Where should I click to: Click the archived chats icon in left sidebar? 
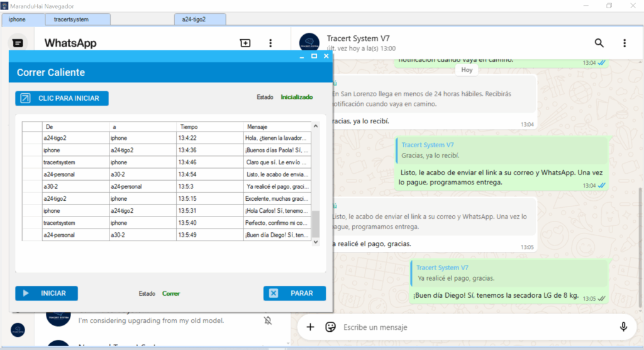click(x=18, y=43)
